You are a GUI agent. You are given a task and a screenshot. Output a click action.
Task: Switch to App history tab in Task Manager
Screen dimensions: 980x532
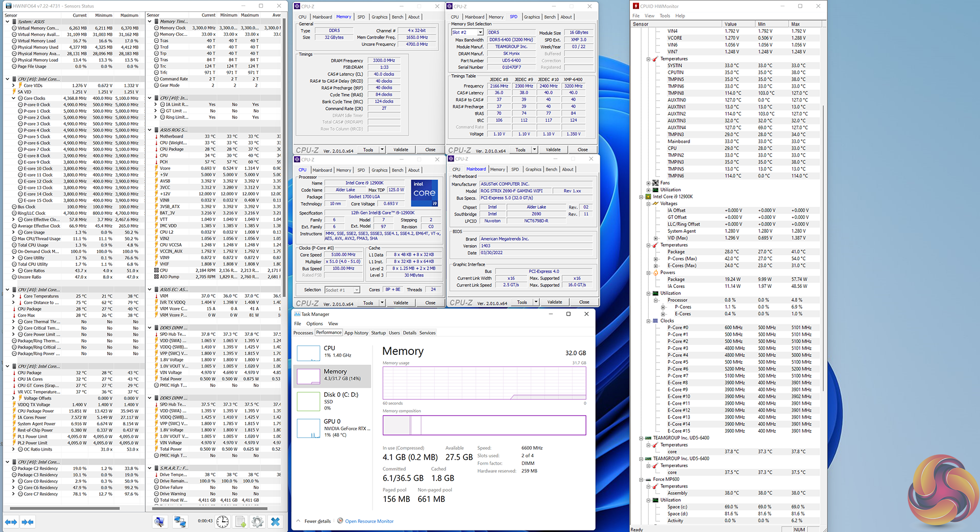pyautogui.click(x=356, y=333)
